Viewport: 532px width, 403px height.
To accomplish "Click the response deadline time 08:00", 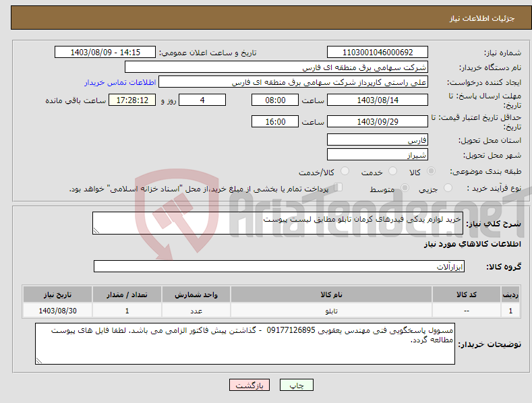I will tap(275, 100).
